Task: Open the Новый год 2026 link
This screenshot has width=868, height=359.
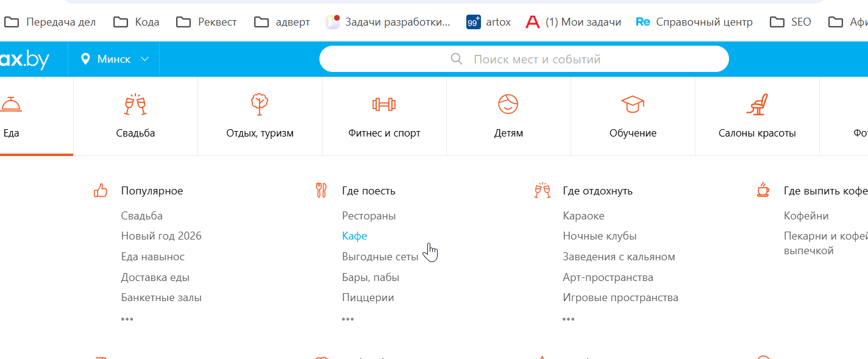Action: click(161, 236)
